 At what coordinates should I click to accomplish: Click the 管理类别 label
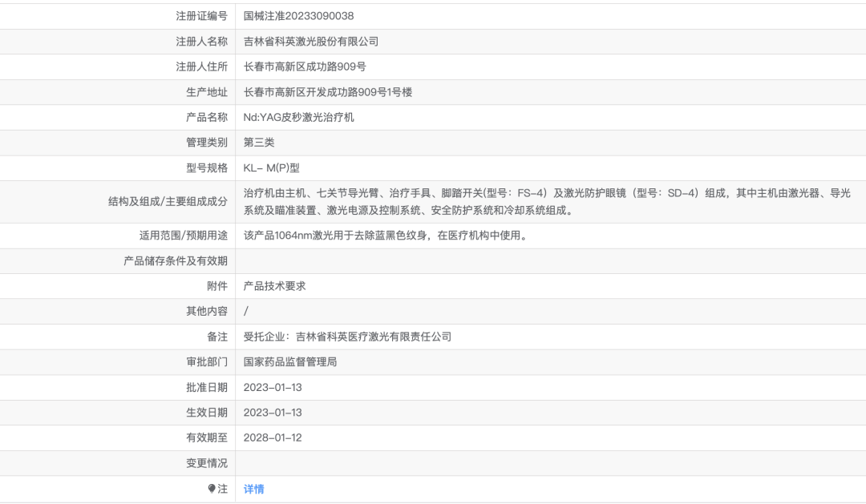tap(207, 143)
